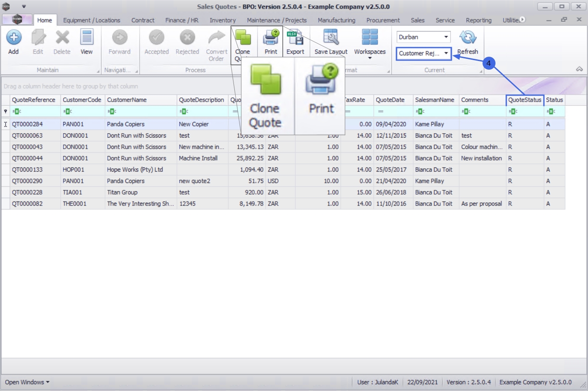Open the Customer Rej... status dropdown
The height and width of the screenshot is (391, 588).
pos(446,54)
